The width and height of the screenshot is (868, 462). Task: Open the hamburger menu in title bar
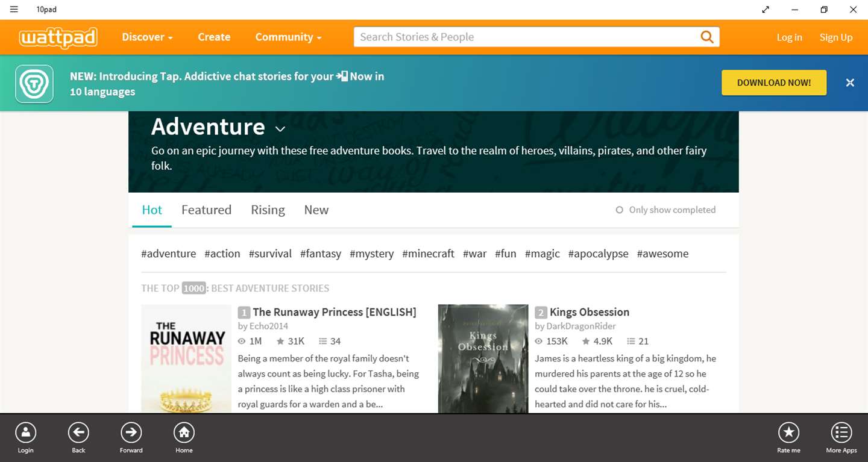14,10
